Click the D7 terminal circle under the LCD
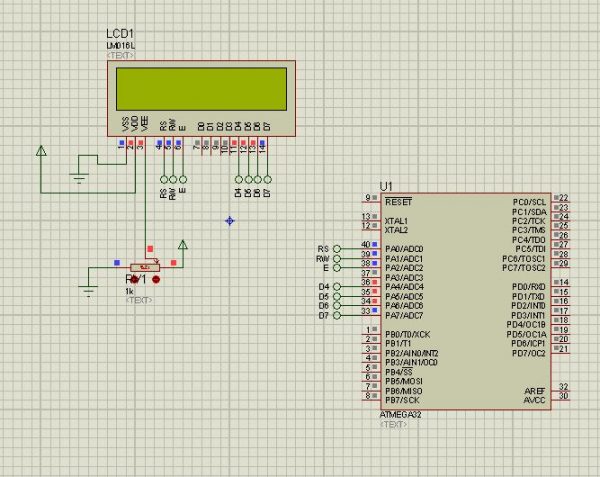The image size is (600, 477). click(268, 179)
